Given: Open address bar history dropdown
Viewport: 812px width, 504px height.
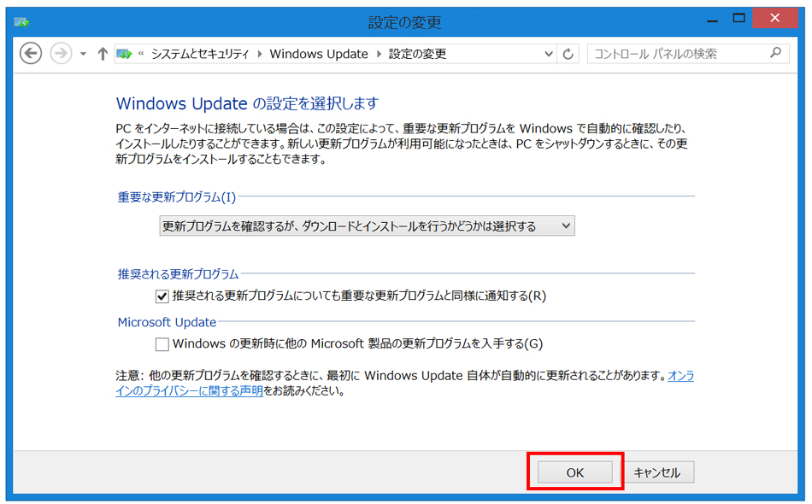Looking at the screenshot, I should tap(549, 54).
